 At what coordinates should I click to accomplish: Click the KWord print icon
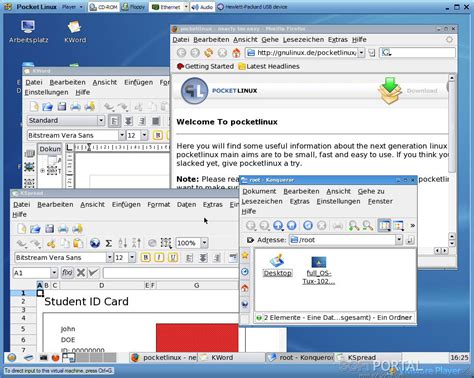point(75,107)
